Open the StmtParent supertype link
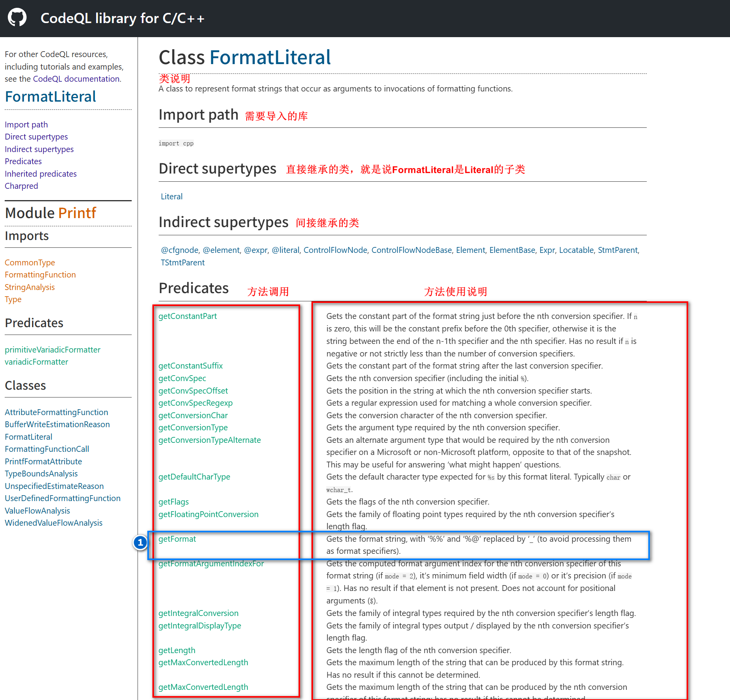Image resolution: width=730 pixels, height=700 pixels. 617,250
